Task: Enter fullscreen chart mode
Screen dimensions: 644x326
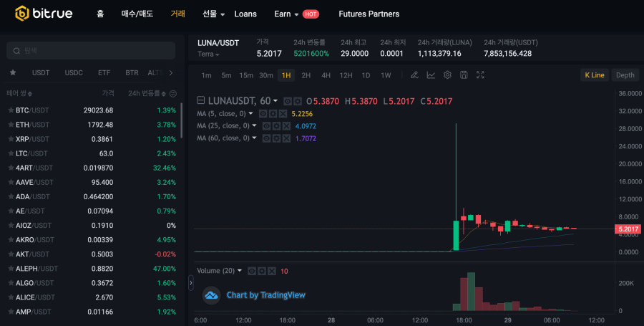Action: pos(480,75)
